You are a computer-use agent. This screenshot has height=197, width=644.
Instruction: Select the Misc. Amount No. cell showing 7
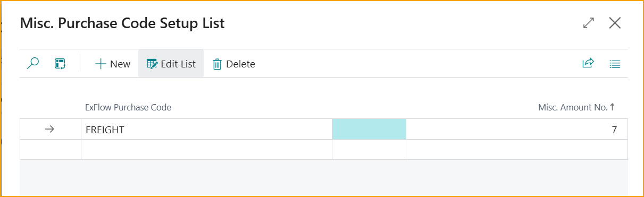click(x=517, y=129)
